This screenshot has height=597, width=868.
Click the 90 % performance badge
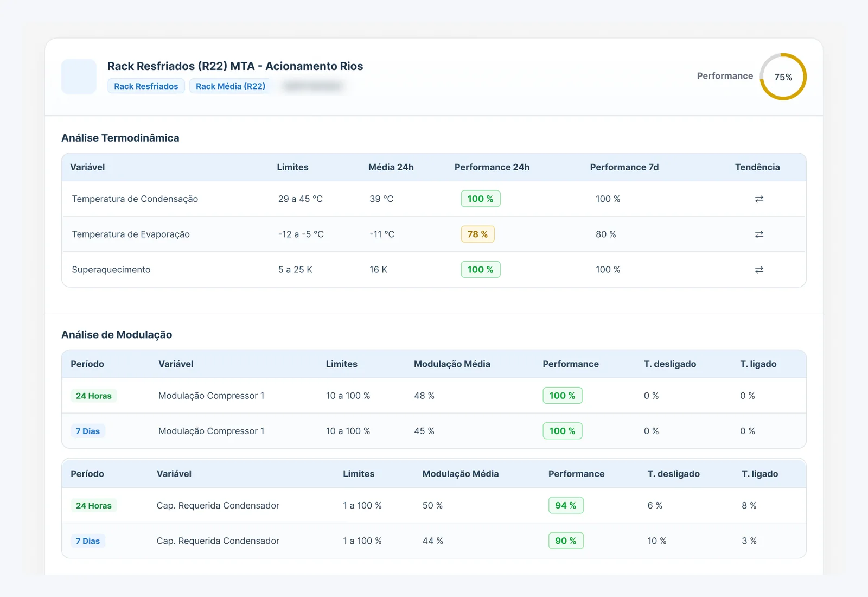click(x=566, y=541)
